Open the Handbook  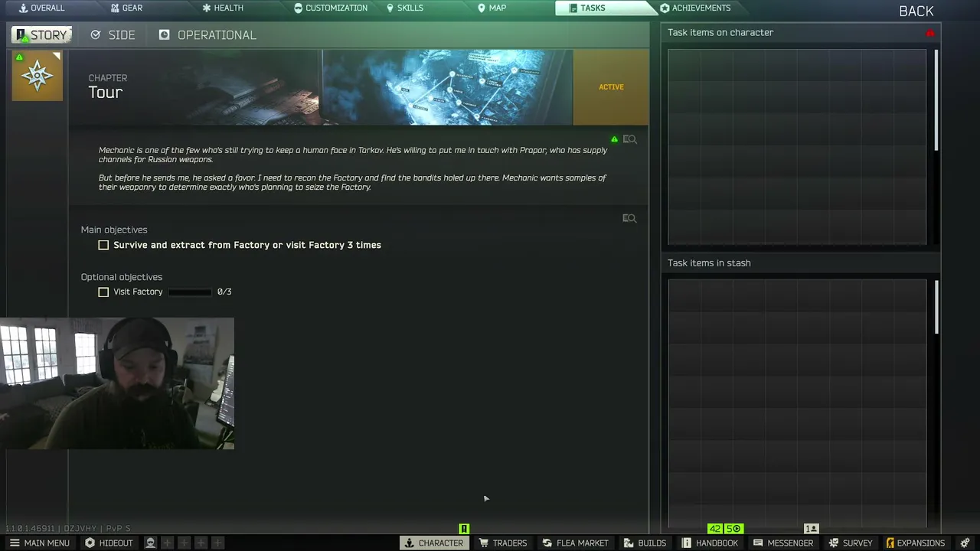click(710, 543)
